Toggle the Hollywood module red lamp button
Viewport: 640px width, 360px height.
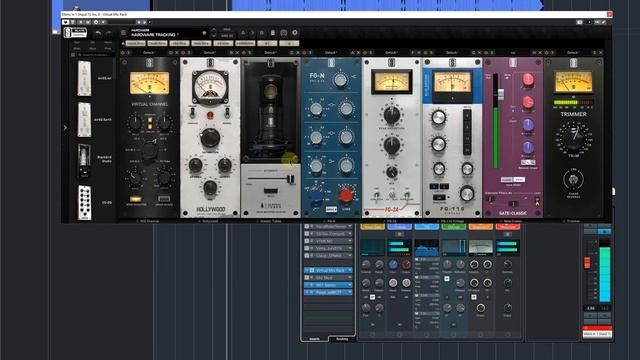(210, 115)
